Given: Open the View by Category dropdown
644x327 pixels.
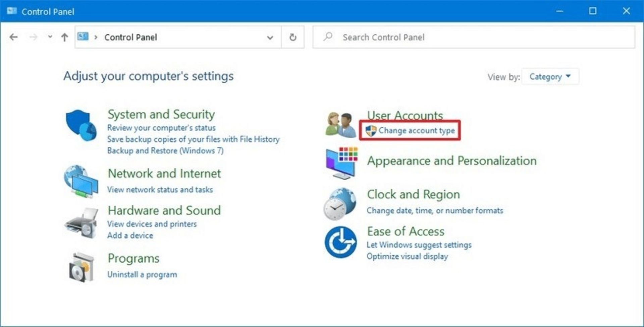Looking at the screenshot, I should pos(550,77).
